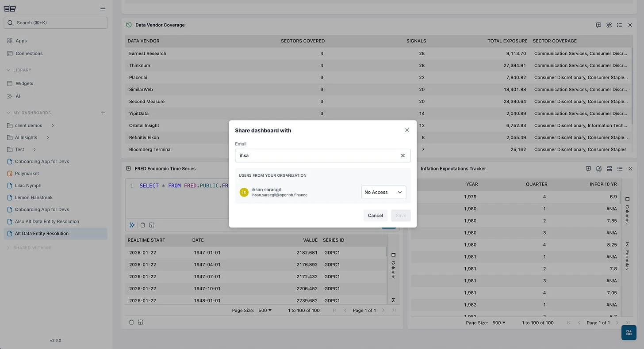Click the Search command bar
644x349 pixels.
[55, 23]
